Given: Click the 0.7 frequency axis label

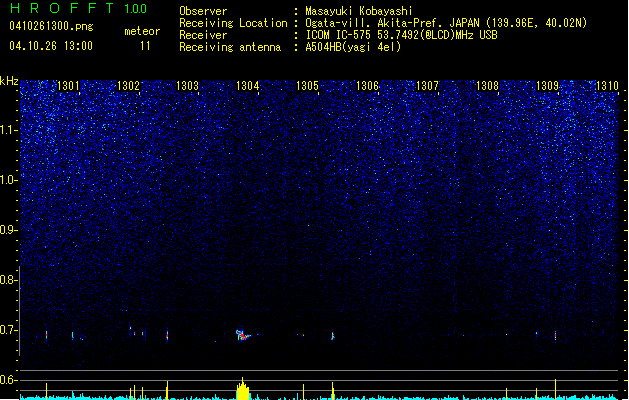Looking at the screenshot, I should point(8,330).
